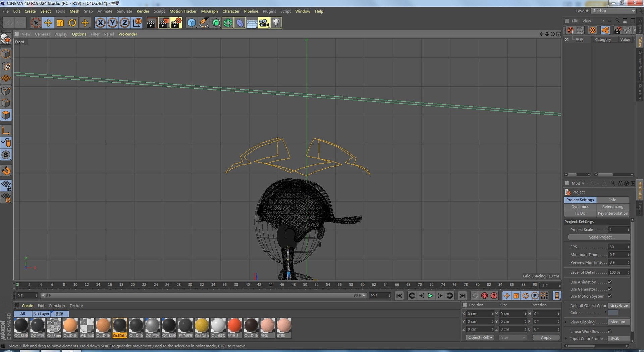Click the Scale Project... button

coord(599,237)
